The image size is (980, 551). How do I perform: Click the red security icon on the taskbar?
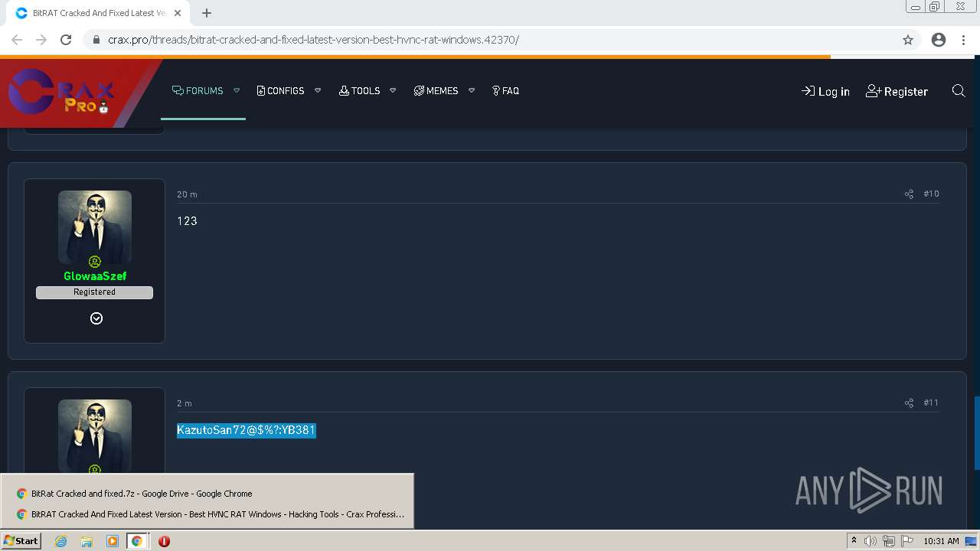(164, 541)
